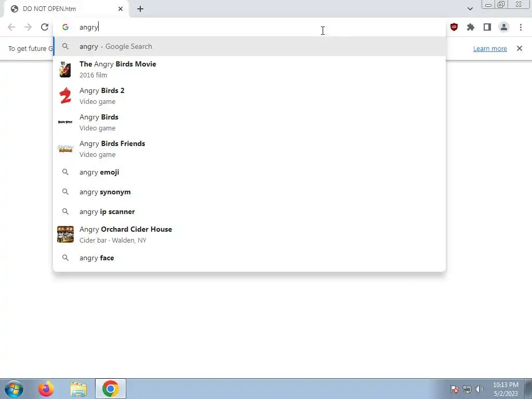Click search icon beside angry emoji
Image resolution: width=532 pixels, height=399 pixels.
click(x=65, y=172)
